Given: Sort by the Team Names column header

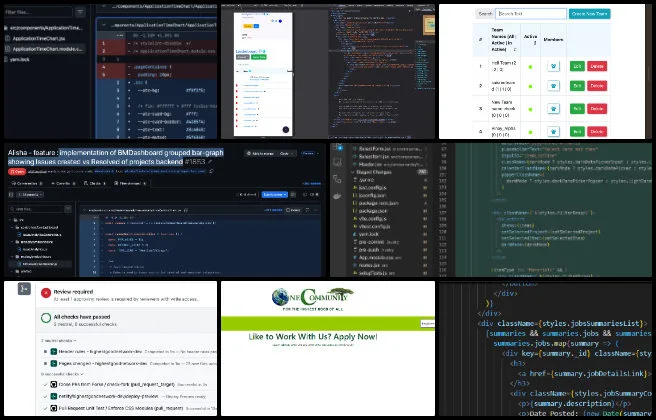Looking at the screenshot, I should point(504,40).
